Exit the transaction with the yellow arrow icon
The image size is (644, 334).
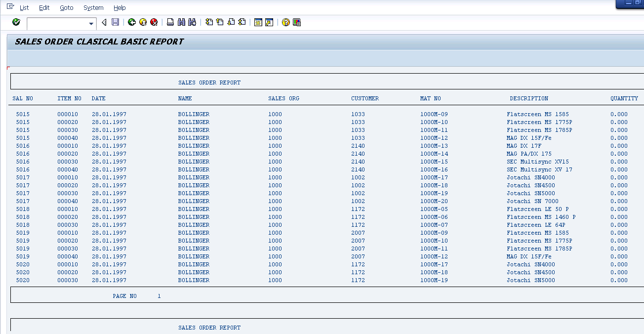coord(142,22)
